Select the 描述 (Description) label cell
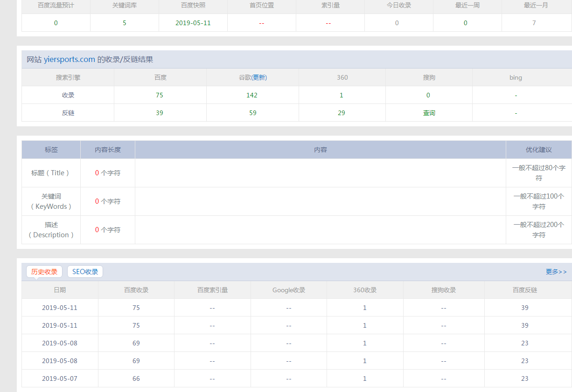Viewport: 572px width, 392px height. [x=51, y=230]
